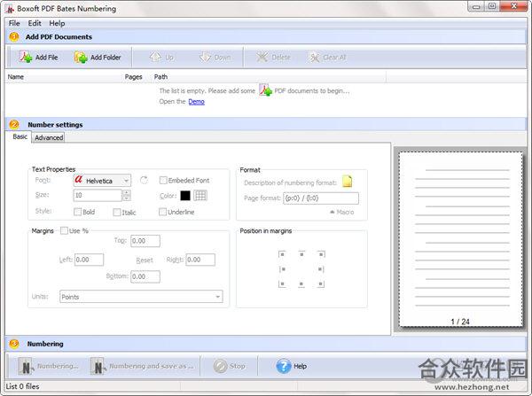Open the Points units dropdown
Screen dimensions: 532x396
[x=141, y=297]
